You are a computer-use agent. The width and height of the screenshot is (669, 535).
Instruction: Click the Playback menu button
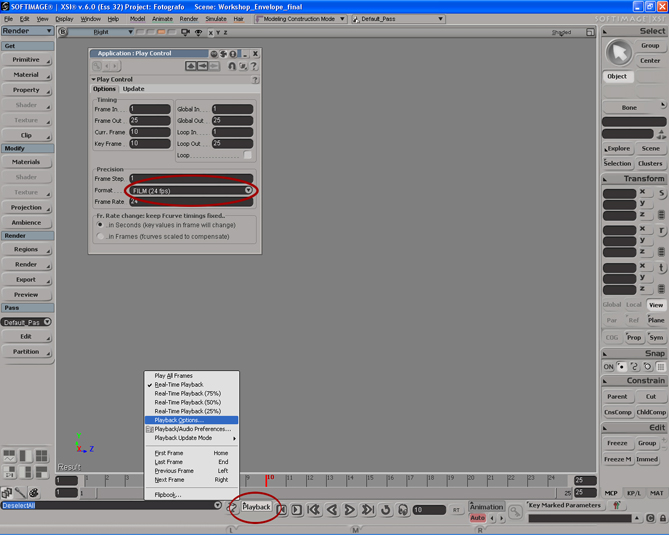point(257,507)
